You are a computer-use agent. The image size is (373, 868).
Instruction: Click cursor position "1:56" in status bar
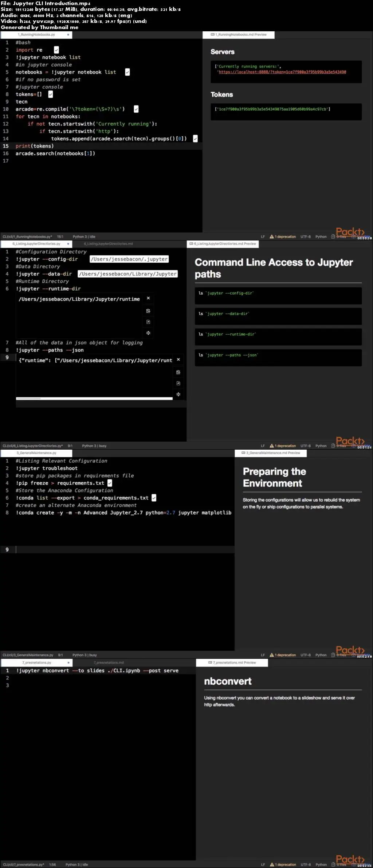pos(52,864)
